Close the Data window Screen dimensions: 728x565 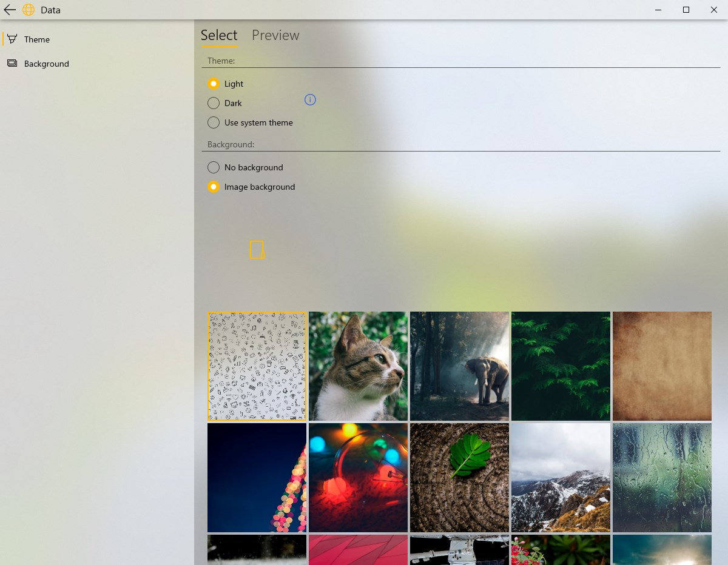[x=714, y=10]
